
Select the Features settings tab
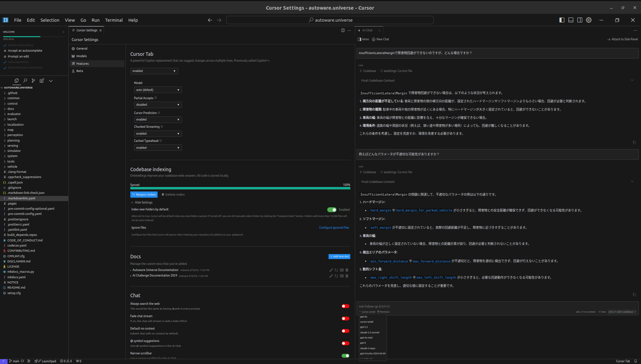(97, 64)
